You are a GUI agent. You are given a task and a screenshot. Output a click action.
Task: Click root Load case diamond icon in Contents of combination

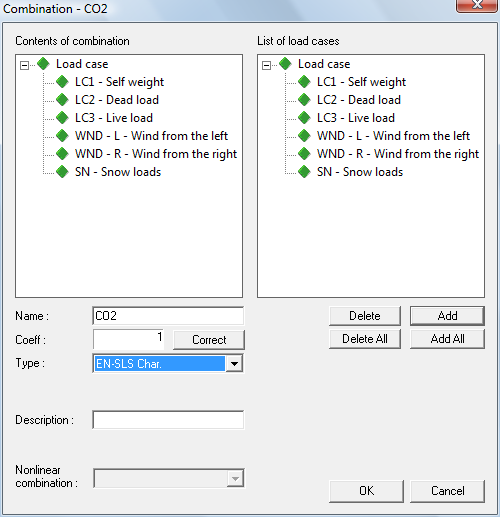43,64
